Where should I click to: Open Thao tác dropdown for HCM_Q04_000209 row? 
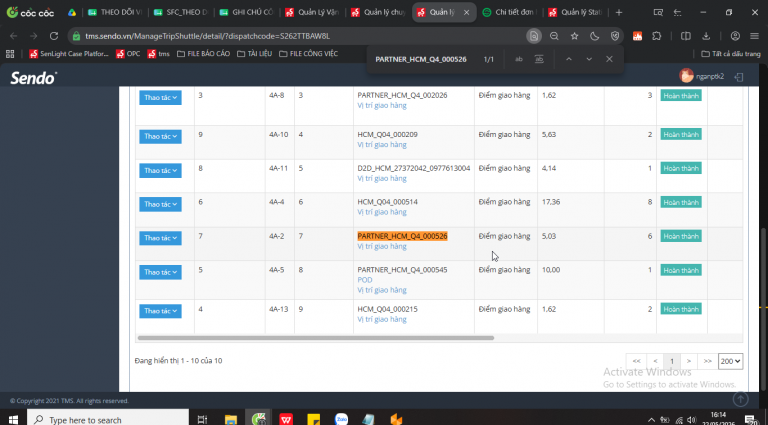tap(160, 136)
